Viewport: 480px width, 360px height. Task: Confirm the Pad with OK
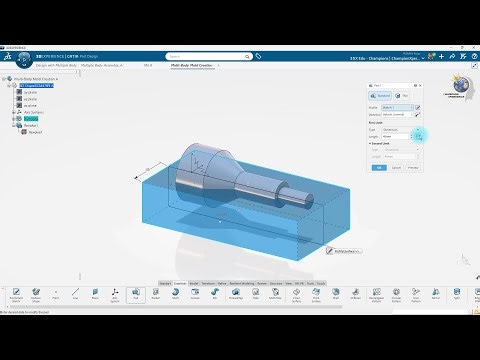tap(379, 168)
